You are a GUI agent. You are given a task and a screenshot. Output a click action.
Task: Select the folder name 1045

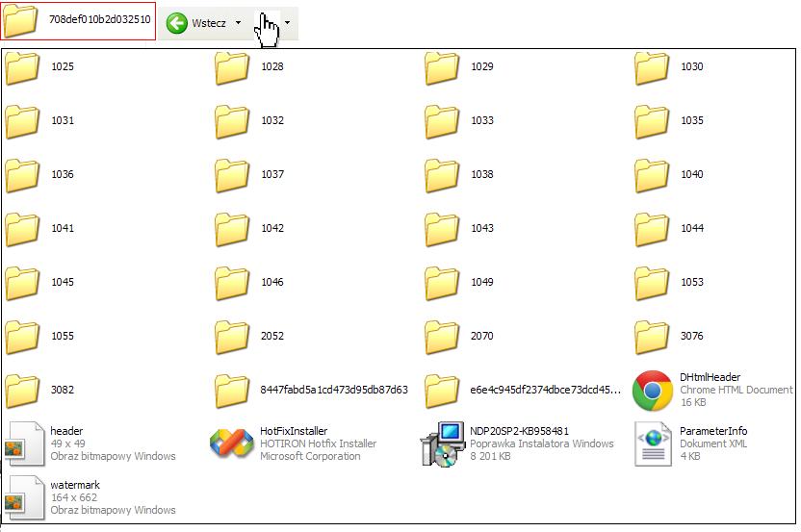[x=63, y=282]
